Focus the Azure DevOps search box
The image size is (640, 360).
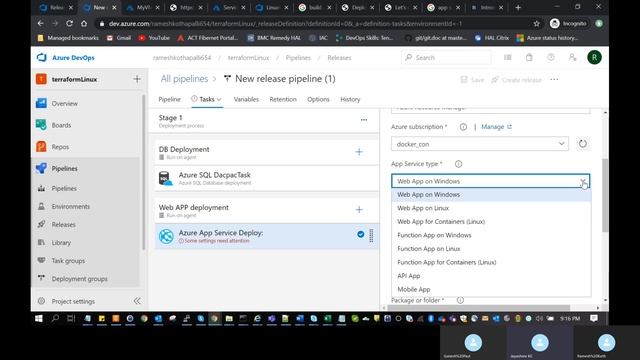(x=447, y=58)
